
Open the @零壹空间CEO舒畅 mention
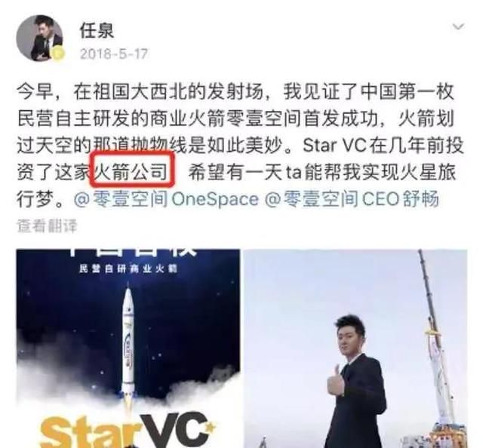(x=352, y=199)
